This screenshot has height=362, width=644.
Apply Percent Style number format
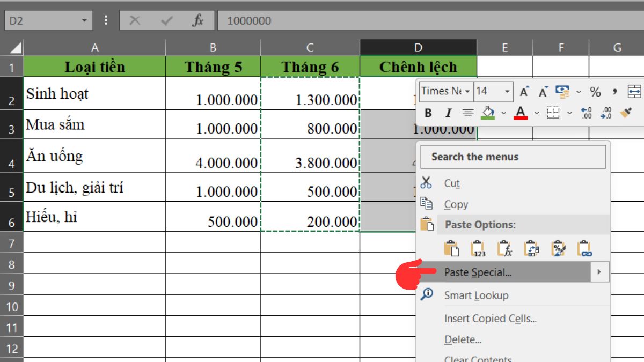(x=596, y=92)
